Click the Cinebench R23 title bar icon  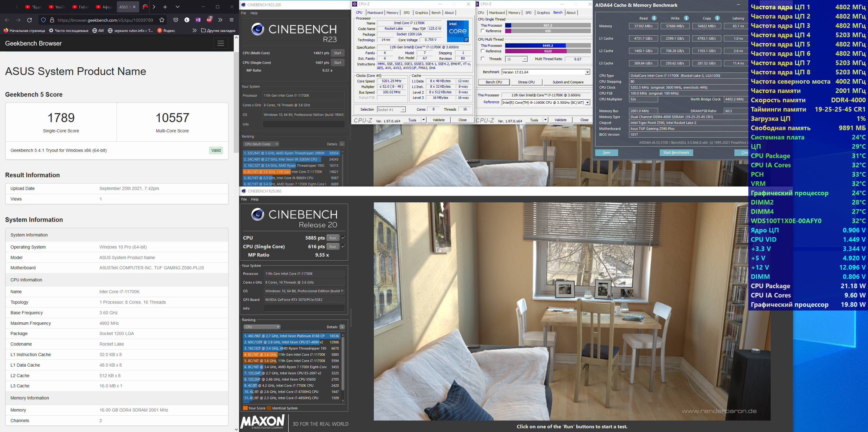[x=243, y=5]
